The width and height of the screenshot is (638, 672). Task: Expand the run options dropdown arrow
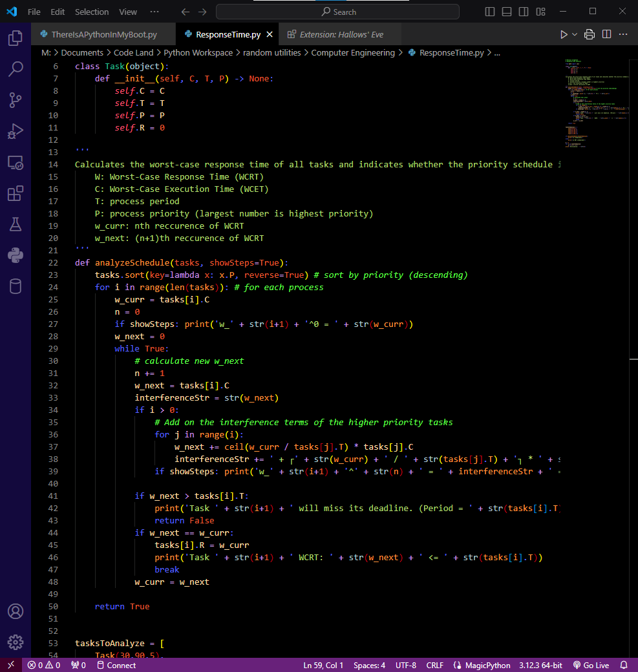click(x=575, y=34)
